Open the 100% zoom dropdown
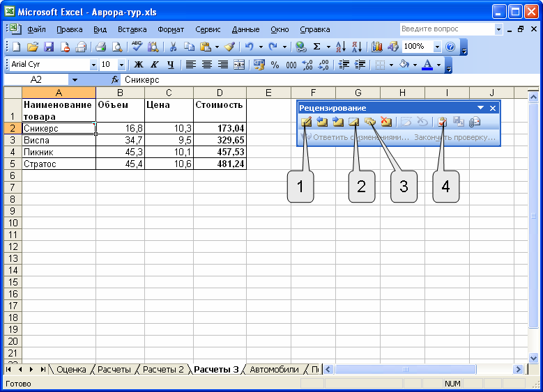Screen dimensions: 543x392 [x=437, y=47]
